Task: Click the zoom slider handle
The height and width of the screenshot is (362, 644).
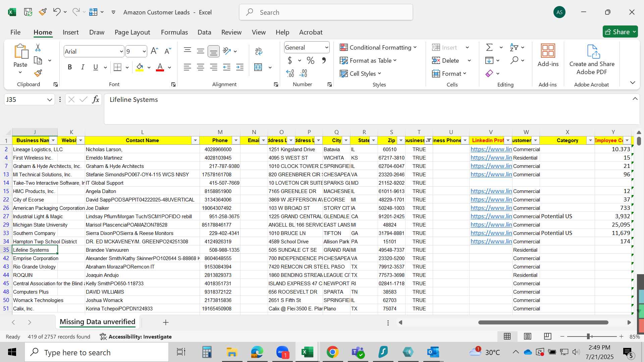Action: [x=588, y=336]
